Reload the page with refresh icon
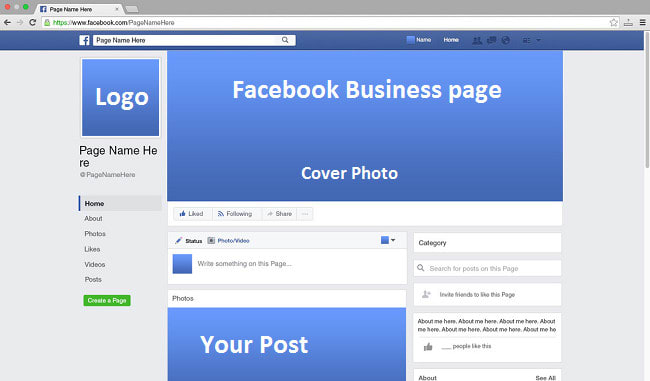 [x=32, y=22]
